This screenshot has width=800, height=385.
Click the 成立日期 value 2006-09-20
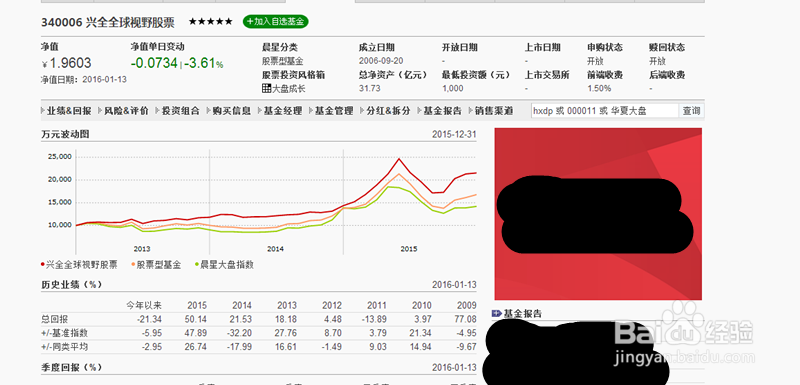click(381, 61)
